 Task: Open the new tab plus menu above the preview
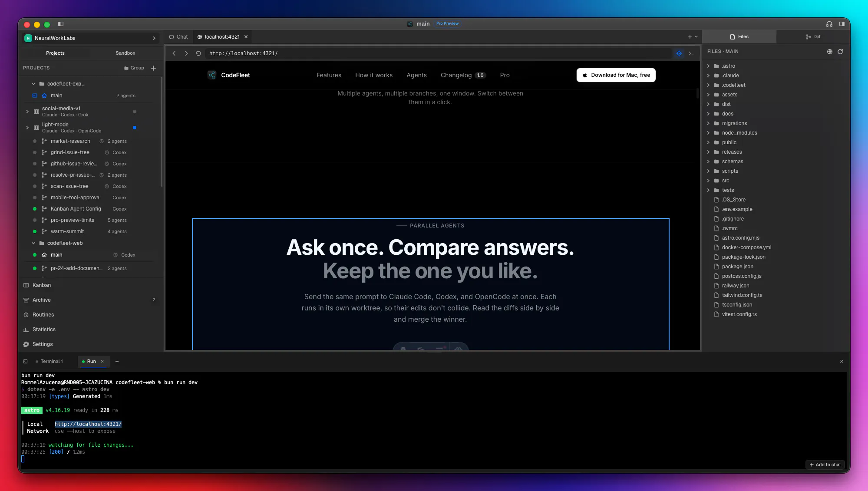693,37
